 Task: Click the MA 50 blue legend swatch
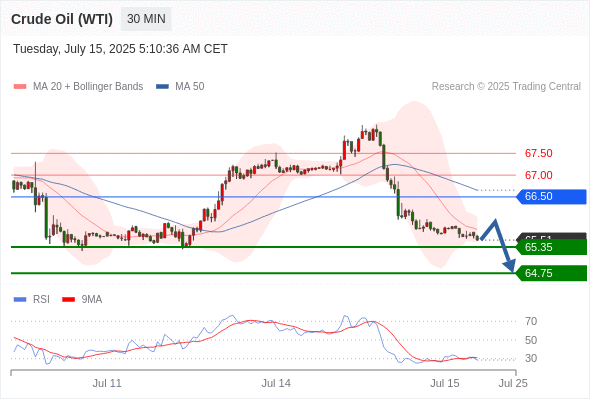tap(162, 87)
